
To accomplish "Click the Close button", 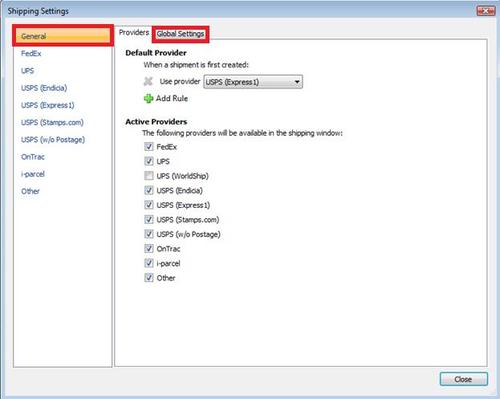I will point(464,379).
